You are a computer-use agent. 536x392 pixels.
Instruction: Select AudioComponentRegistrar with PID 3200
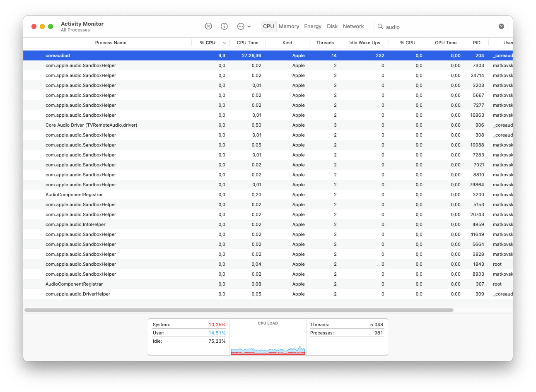click(268, 195)
